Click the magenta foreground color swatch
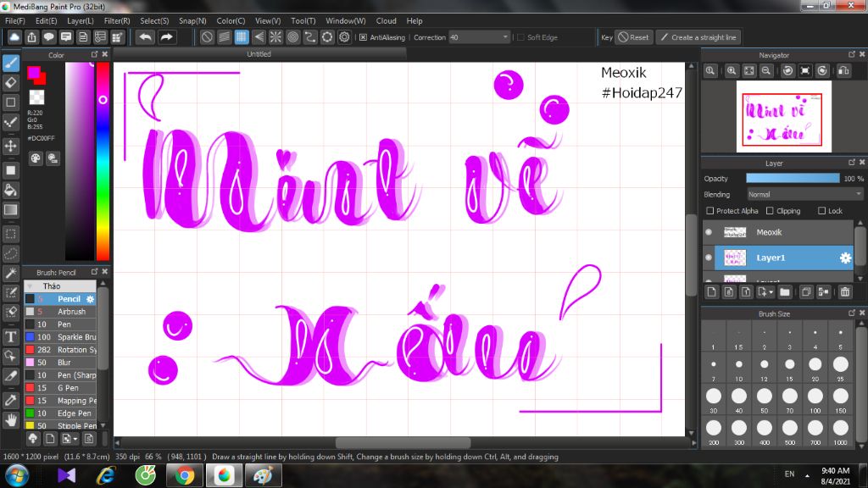Viewport: 868px width, 488px height. click(34, 72)
